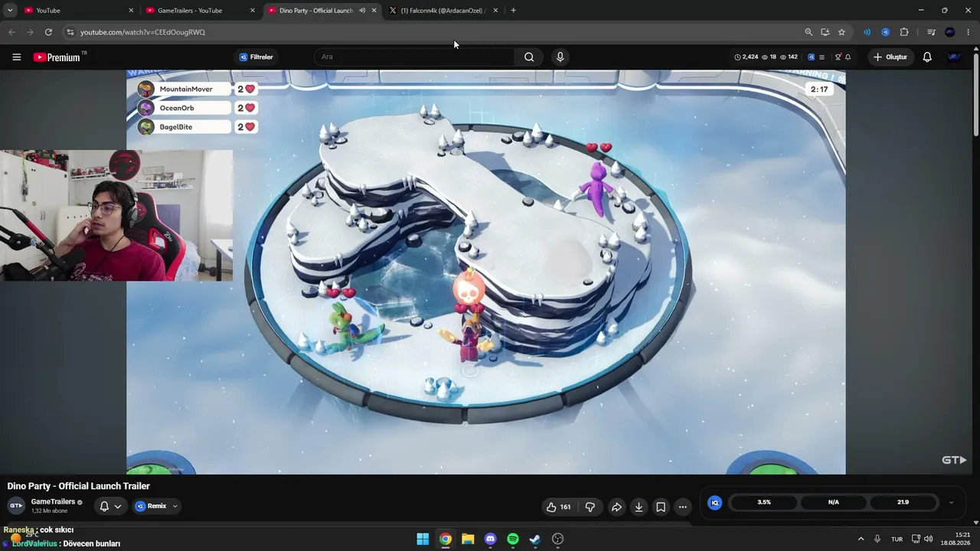Image resolution: width=980 pixels, height=551 pixels.
Task: Start voice search with the microphone
Action: pyautogui.click(x=560, y=57)
